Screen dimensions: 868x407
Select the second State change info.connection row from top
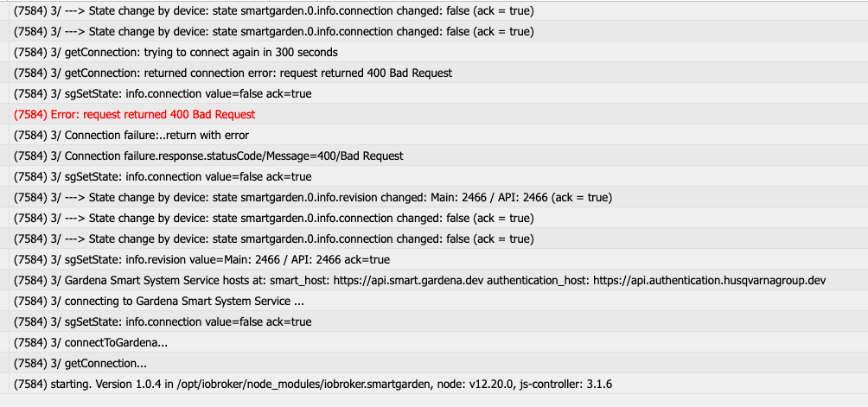(438, 31)
